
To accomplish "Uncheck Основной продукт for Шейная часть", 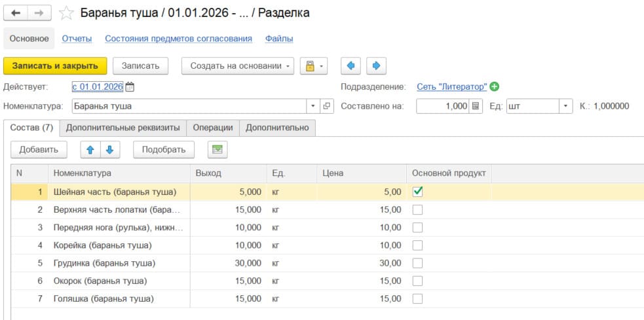I will [x=417, y=192].
